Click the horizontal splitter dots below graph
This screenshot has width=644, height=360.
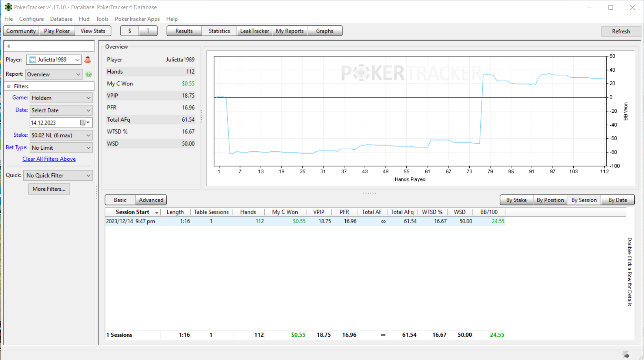pos(369,193)
